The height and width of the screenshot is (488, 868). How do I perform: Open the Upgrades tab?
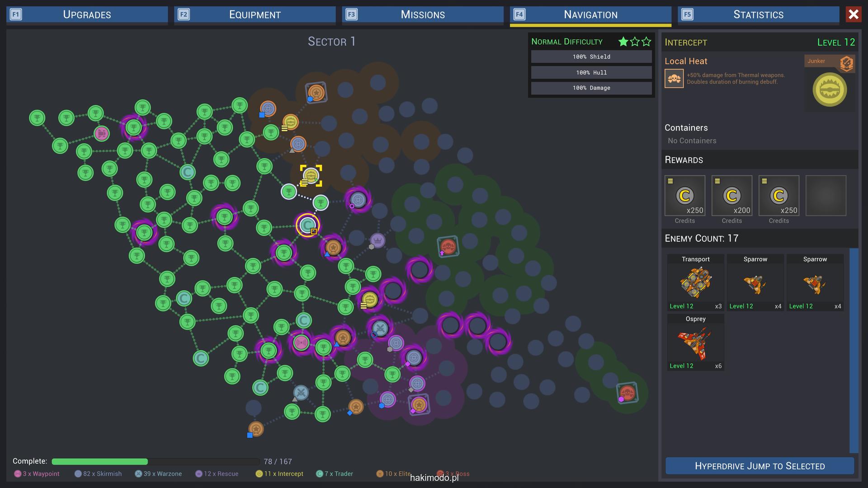87,14
